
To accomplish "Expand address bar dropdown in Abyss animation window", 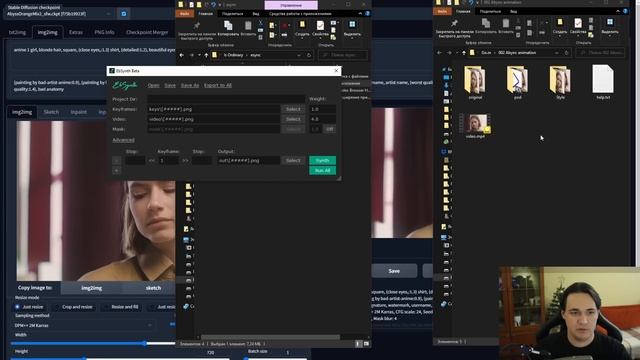I will (x=557, y=53).
